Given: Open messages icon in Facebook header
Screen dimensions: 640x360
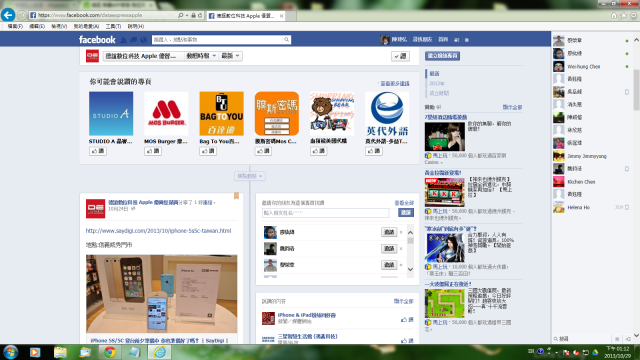Looking at the screenshot, I should coord(133,40).
